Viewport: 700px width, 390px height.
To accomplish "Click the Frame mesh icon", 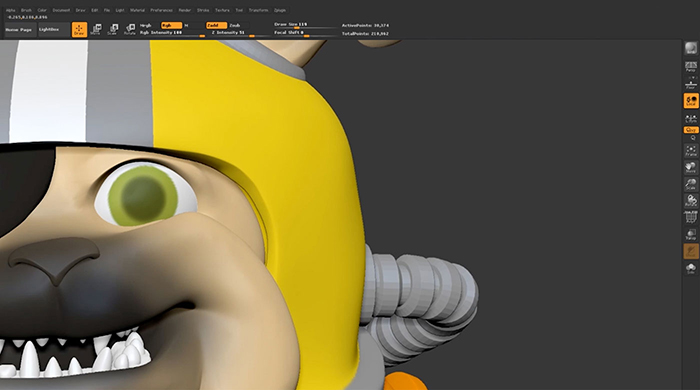I will (x=691, y=150).
